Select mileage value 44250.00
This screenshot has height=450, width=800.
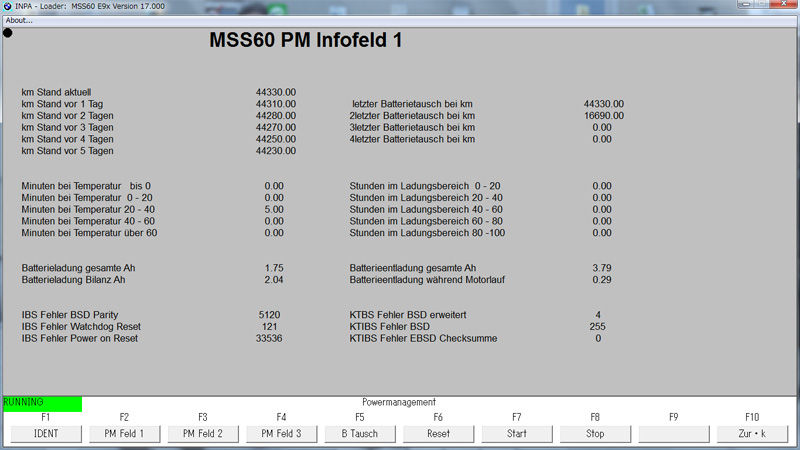tap(276, 139)
